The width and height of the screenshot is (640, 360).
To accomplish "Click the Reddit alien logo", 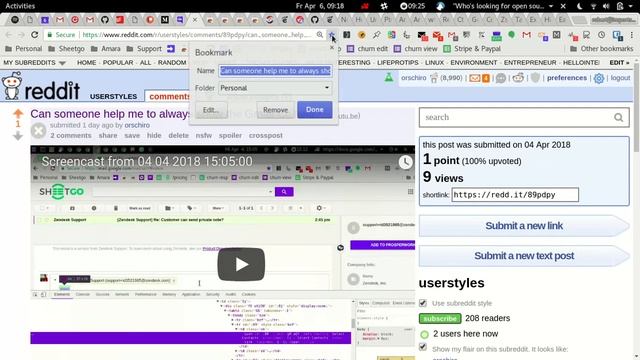I will (x=11, y=86).
